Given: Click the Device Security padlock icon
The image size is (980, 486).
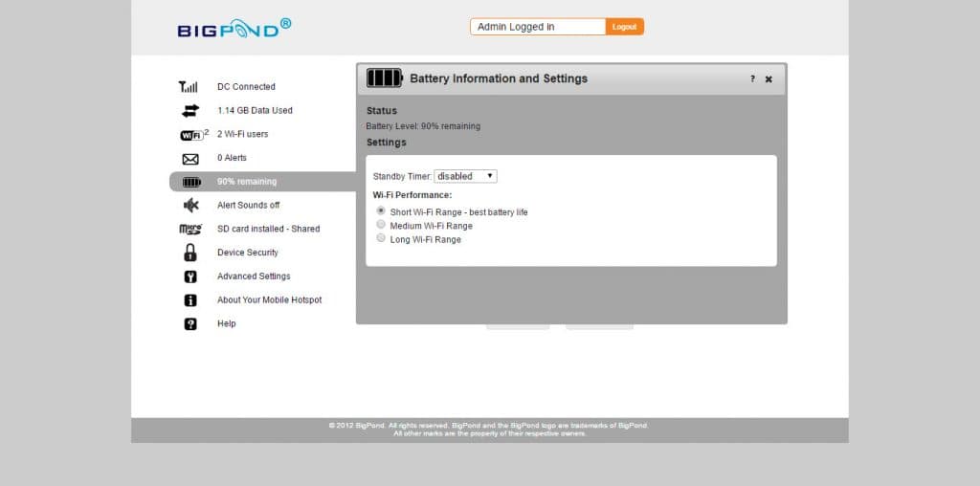Looking at the screenshot, I should point(190,253).
